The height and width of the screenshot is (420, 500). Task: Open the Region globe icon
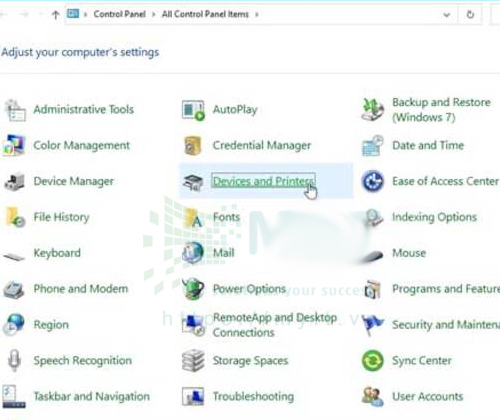click(14, 324)
